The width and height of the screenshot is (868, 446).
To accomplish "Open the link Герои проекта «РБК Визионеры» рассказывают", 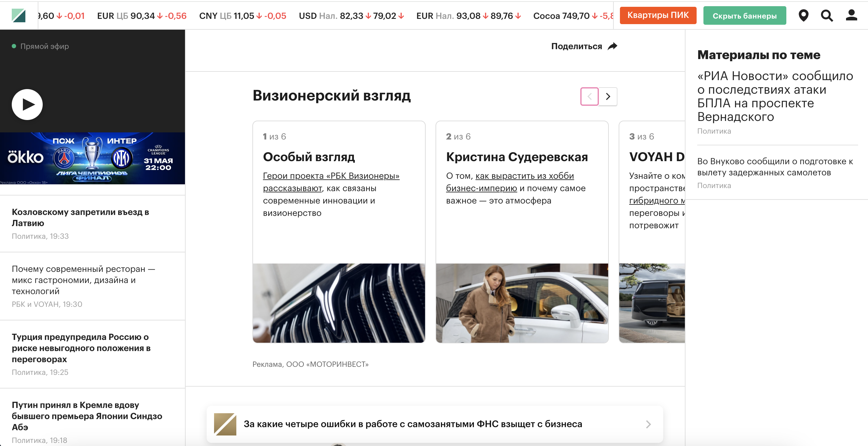I will 331,182.
